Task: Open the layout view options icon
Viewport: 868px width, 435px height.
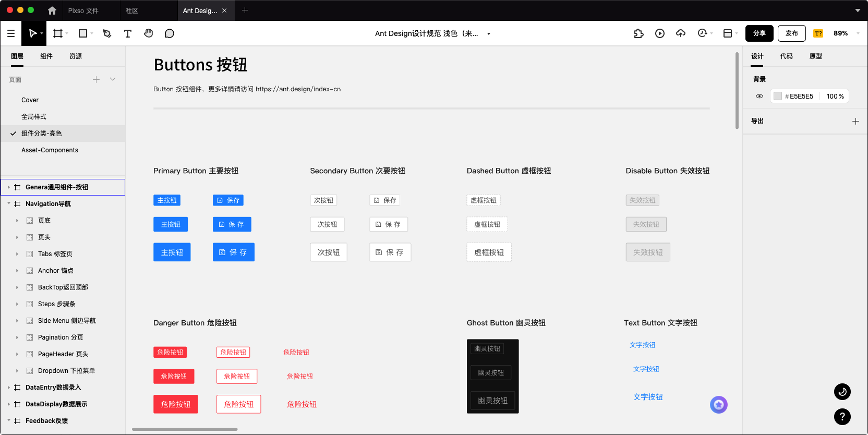Action: pos(728,33)
